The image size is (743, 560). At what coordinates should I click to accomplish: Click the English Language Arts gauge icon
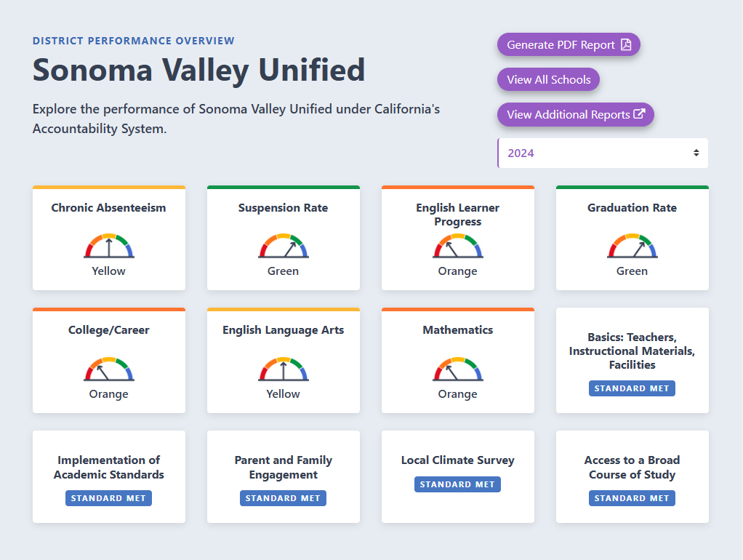[284, 369]
